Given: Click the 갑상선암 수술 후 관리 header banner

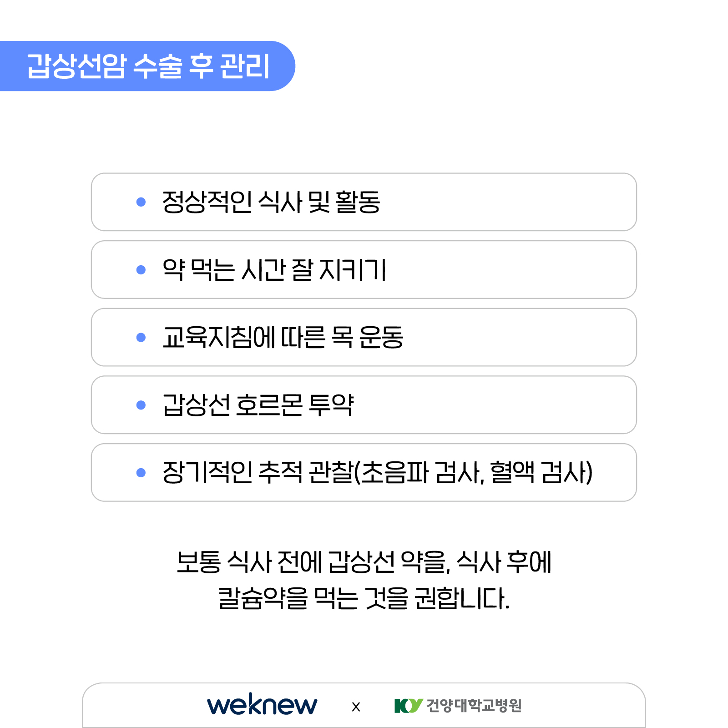Looking at the screenshot, I should 147,66.
